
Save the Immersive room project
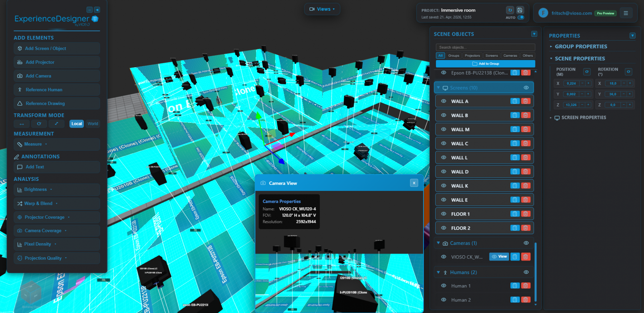click(x=520, y=10)
